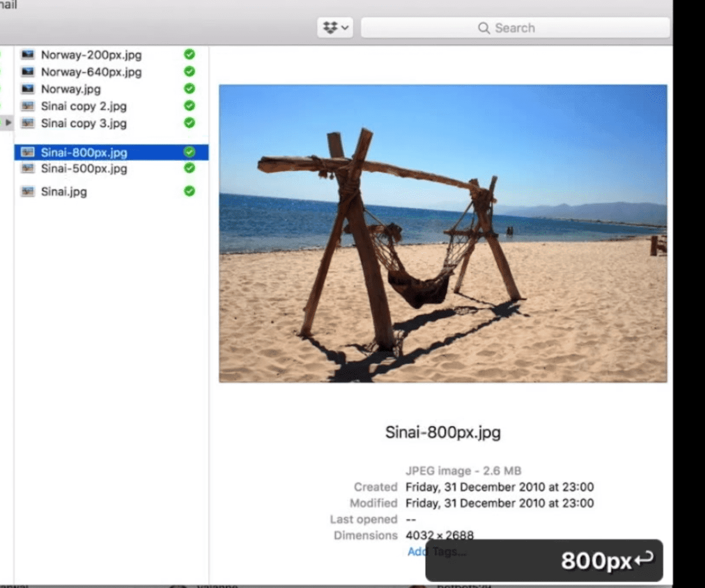Click the Add Tags link
Image resolution: width=705 pixels, height=588 pixels.
pyautogui.click(x=418, y=551)
